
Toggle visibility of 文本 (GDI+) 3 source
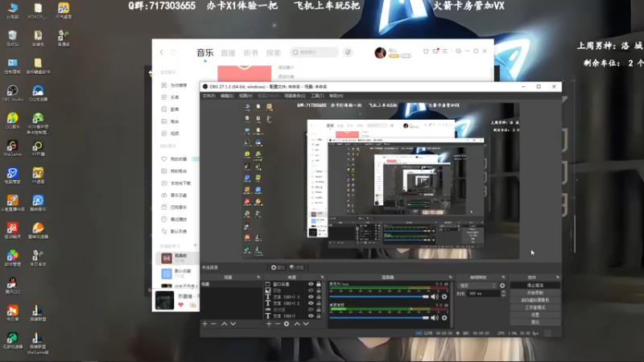pyautogui.click(x=311, y=297)
